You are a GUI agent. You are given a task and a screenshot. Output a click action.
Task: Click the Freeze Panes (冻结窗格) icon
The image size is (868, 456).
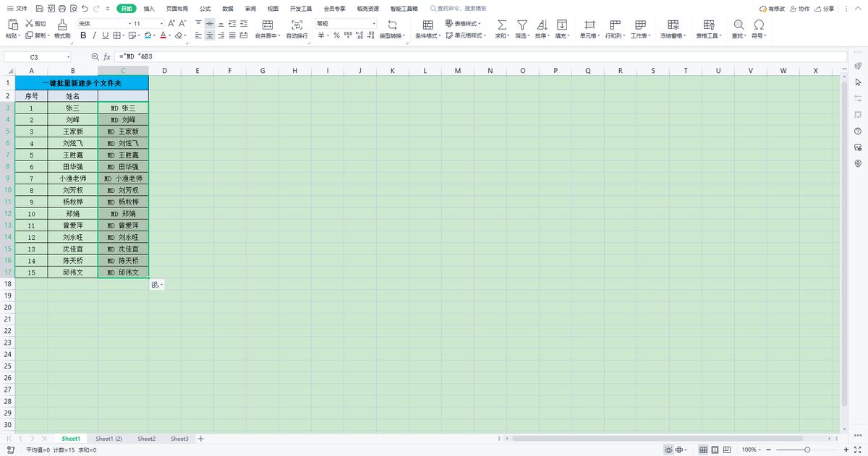click(671, 25)
